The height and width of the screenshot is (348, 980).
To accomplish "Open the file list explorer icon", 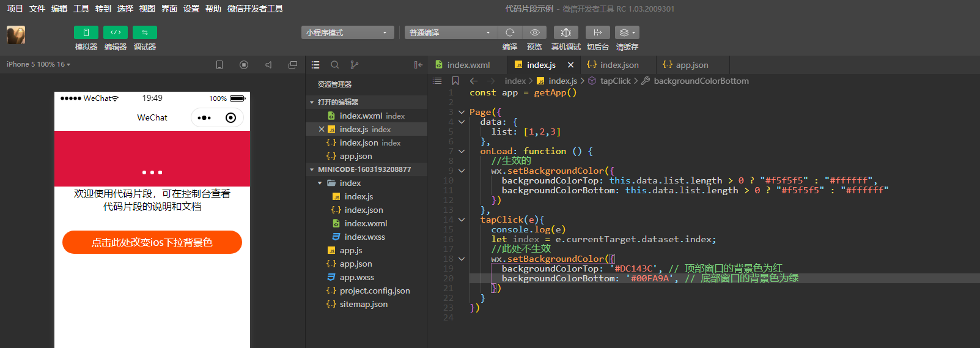I will pos(315,65).
